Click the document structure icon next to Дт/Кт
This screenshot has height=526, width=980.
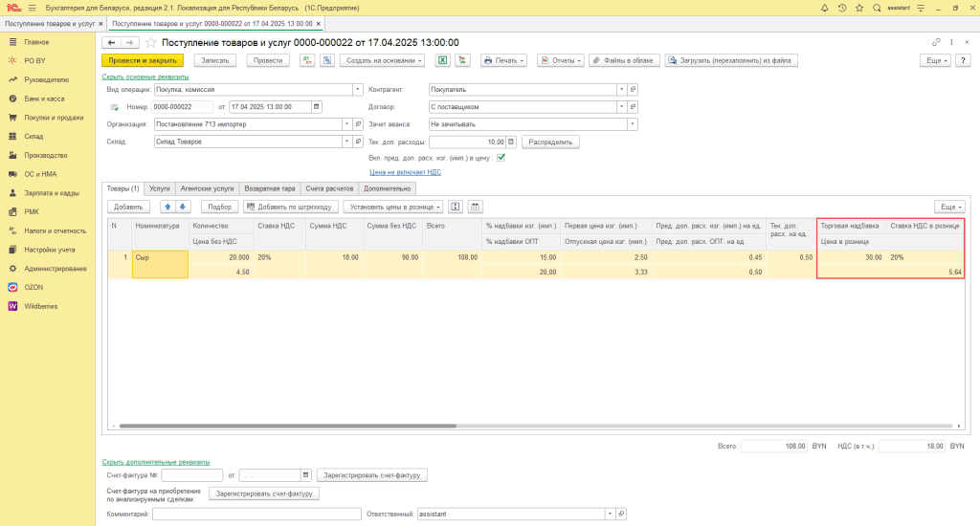pyautogui.click(x=327, y=60)
